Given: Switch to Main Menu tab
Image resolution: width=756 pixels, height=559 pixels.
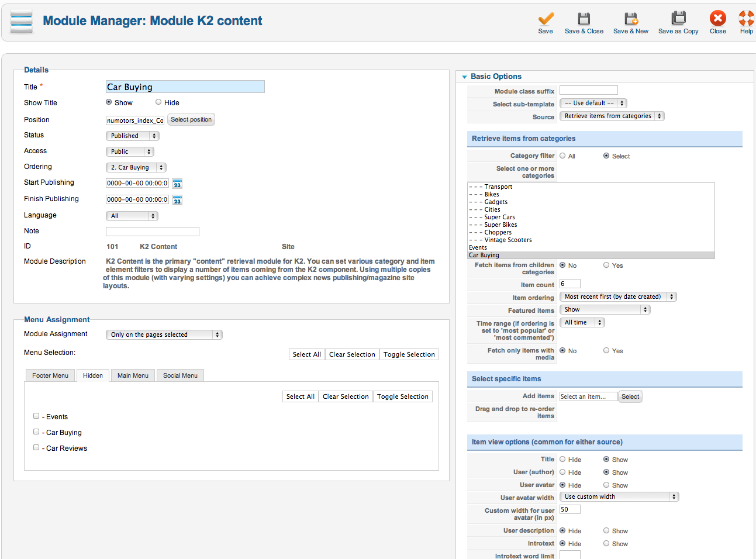Looking at the screenshot, I should coord(133,375).
